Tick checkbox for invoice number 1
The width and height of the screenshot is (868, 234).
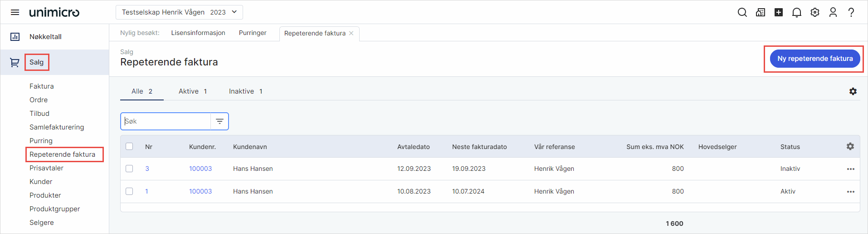point(129,191)
